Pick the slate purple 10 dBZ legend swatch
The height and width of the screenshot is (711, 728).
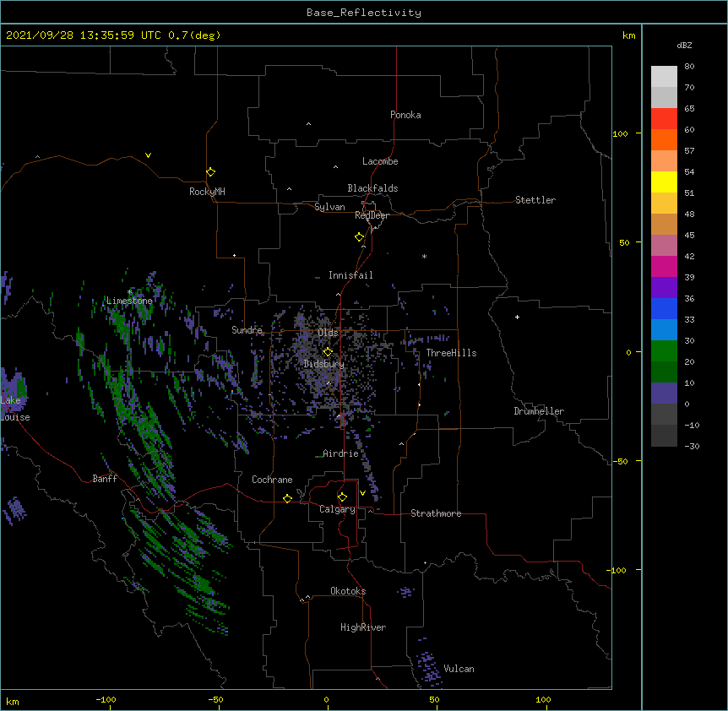click(664, 393)
